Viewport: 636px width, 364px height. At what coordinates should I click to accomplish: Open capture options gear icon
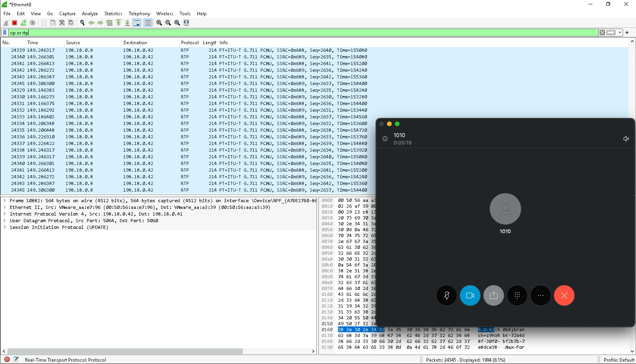coord(33,23)
